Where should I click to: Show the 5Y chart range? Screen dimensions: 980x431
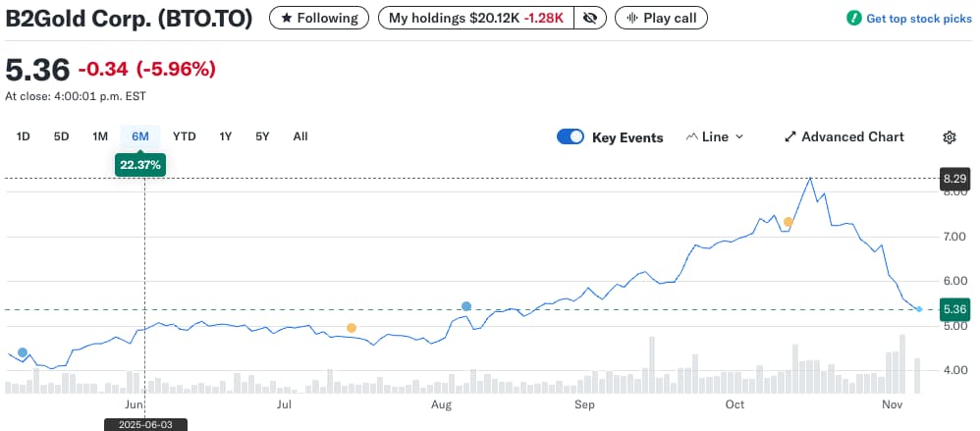coord(262,136)
